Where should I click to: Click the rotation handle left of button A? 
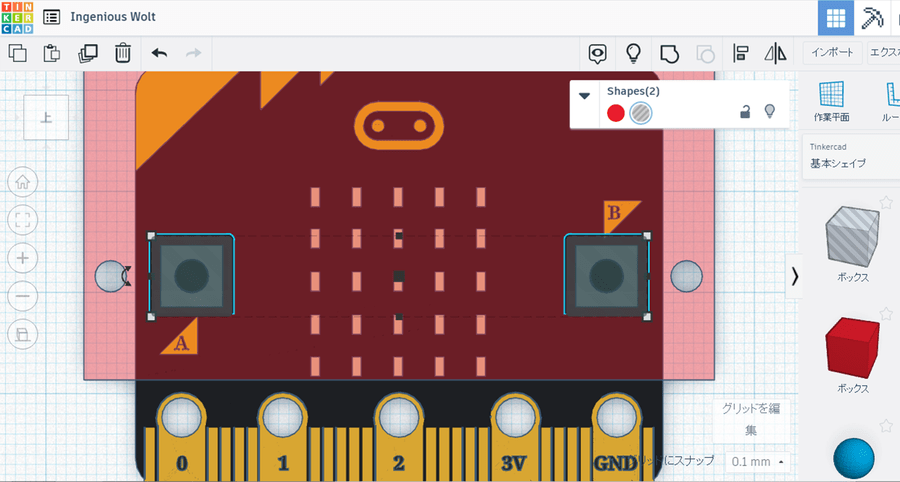(x=127, y=276)
